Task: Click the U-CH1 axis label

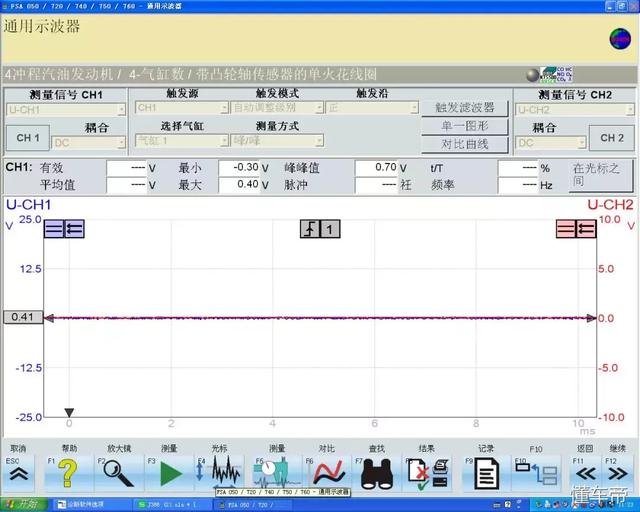Action: [x=29, y=205]
